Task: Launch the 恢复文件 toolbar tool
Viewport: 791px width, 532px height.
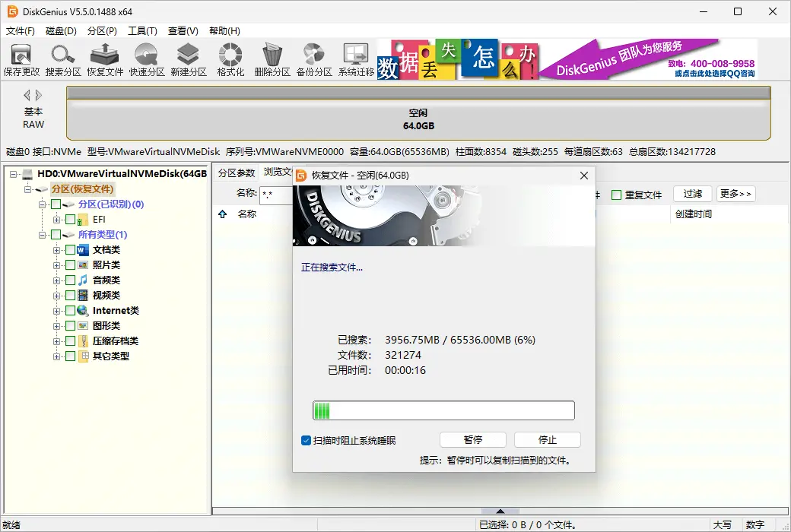Action: tap(105, 59)
